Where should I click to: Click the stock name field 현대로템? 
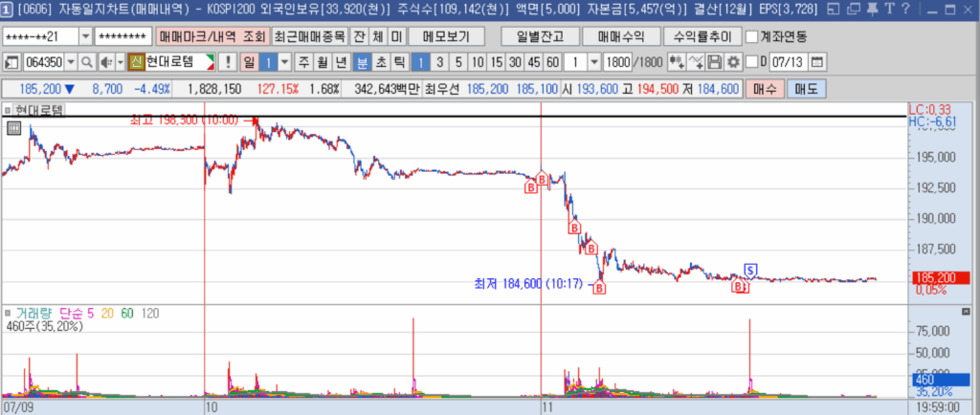click(x=178, y=62)
